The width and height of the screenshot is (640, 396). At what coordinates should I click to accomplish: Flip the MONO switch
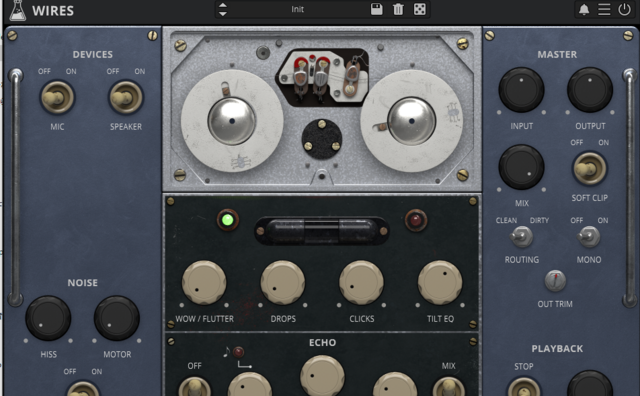[x=589, y=237]
